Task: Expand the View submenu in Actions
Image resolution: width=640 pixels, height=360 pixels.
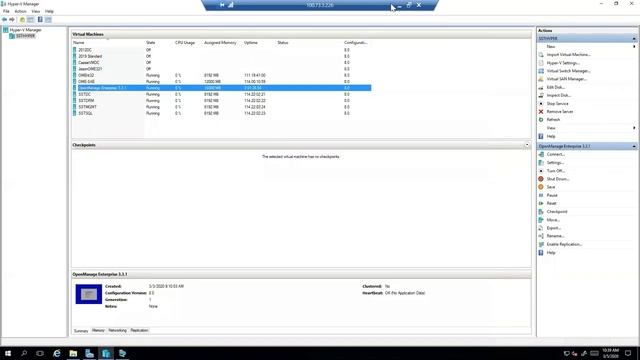Action: coord(634,128)
